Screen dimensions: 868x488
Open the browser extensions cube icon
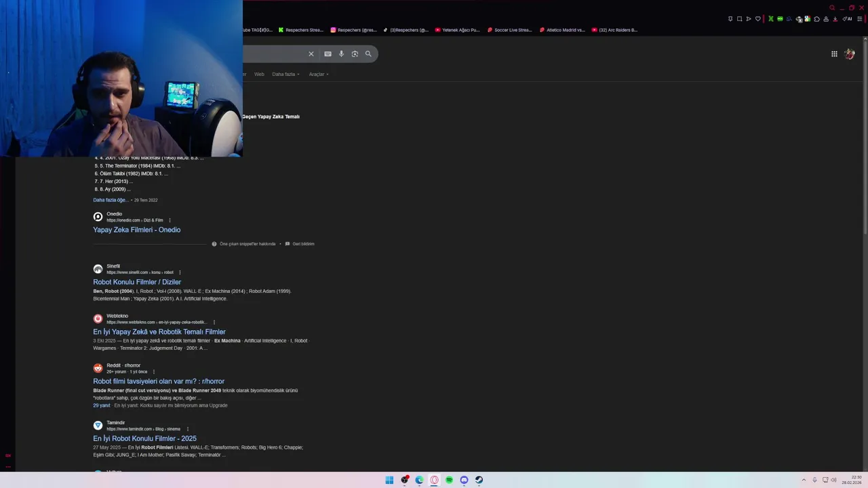[x=816, y=19]
